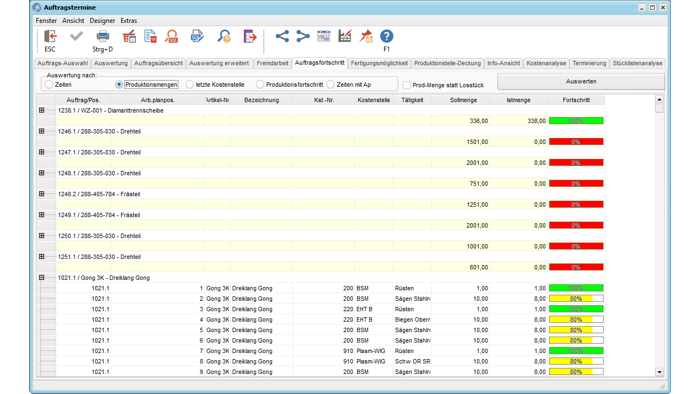
Task: Open the Extras menu
Action: (129, 21)
